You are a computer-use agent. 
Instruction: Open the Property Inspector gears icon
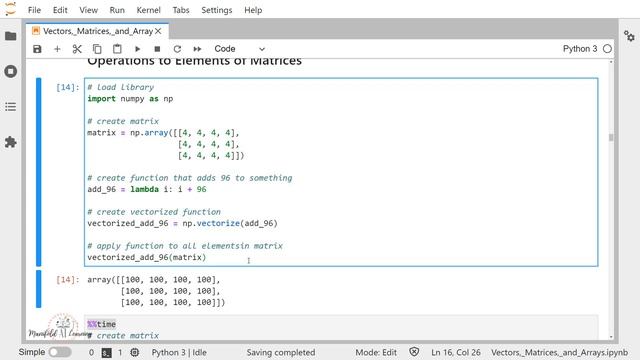pos(629,36)
